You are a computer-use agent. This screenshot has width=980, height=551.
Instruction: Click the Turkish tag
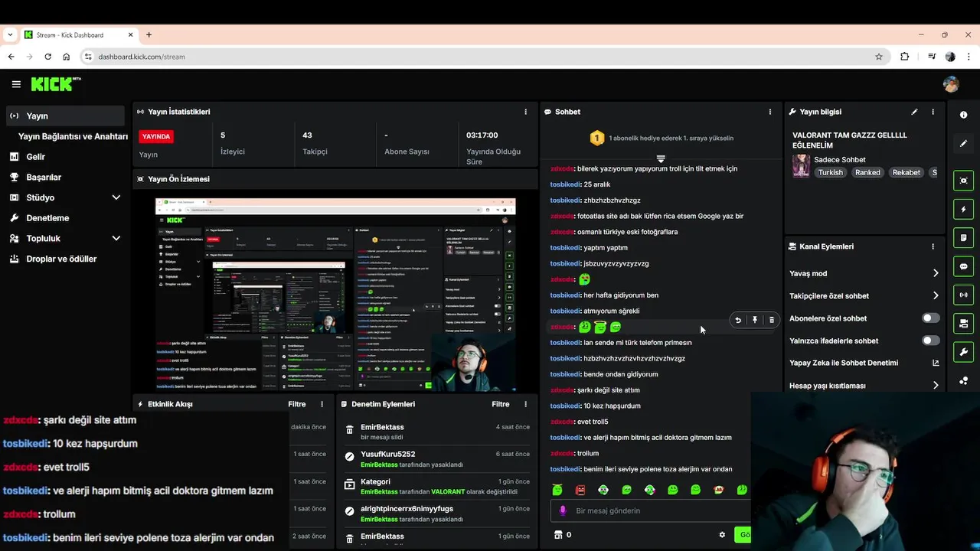[x=830, y=173]
